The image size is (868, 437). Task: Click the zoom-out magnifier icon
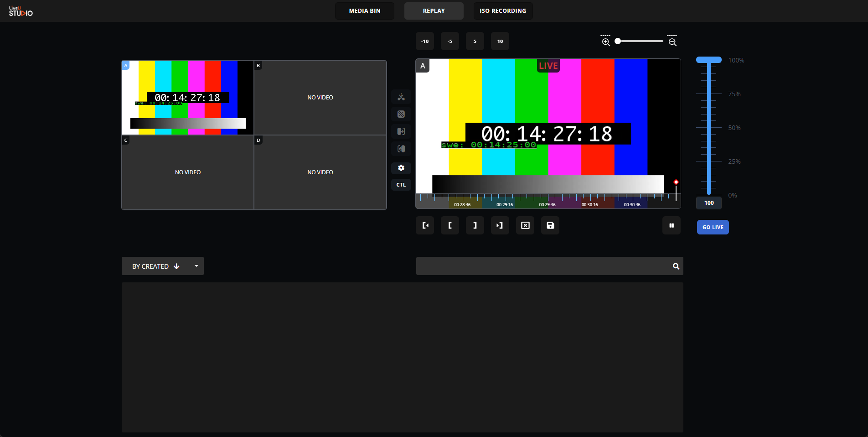coord(672,42)
